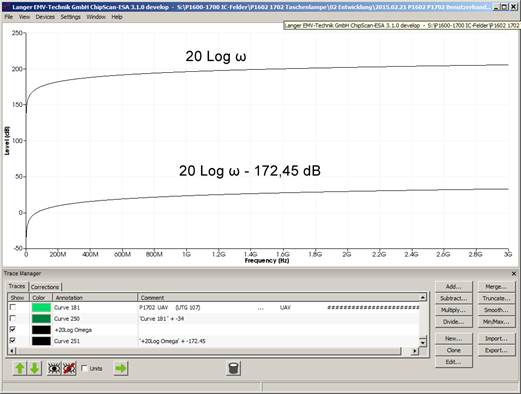Tick the Units checkbox

point(85,368)
